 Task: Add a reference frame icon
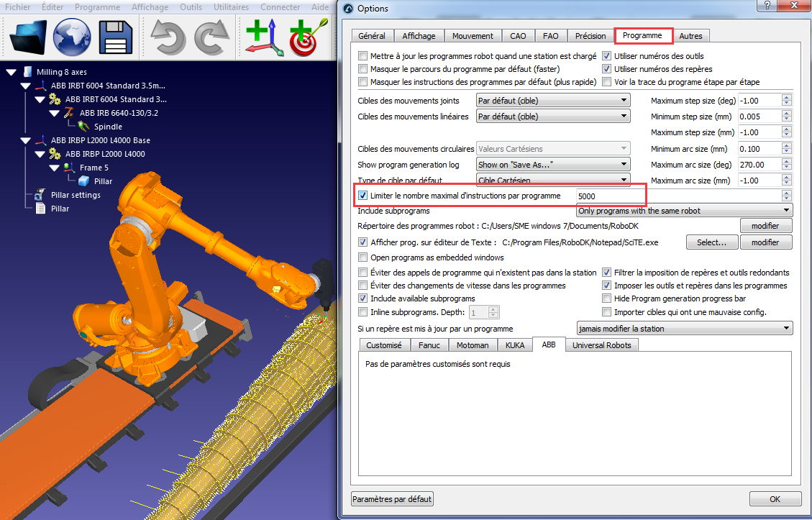pyautogui.click(x=264, y=37)
